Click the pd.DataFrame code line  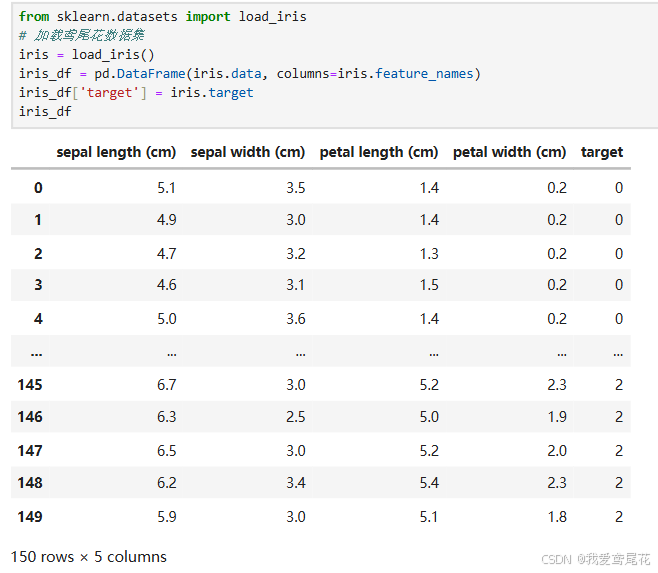tap(250, 74)
